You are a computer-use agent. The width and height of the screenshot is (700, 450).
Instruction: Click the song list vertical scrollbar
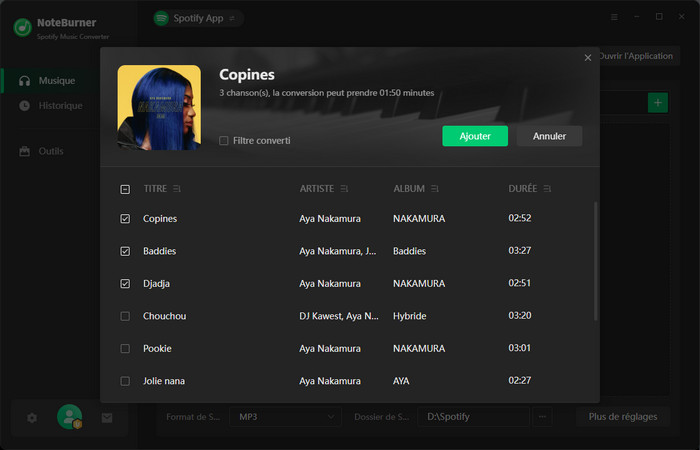(596, 261)
